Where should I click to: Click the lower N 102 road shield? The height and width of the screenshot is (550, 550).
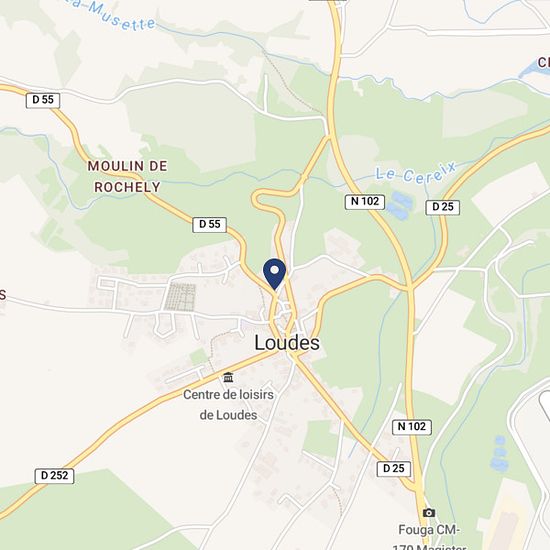[411, 427]
